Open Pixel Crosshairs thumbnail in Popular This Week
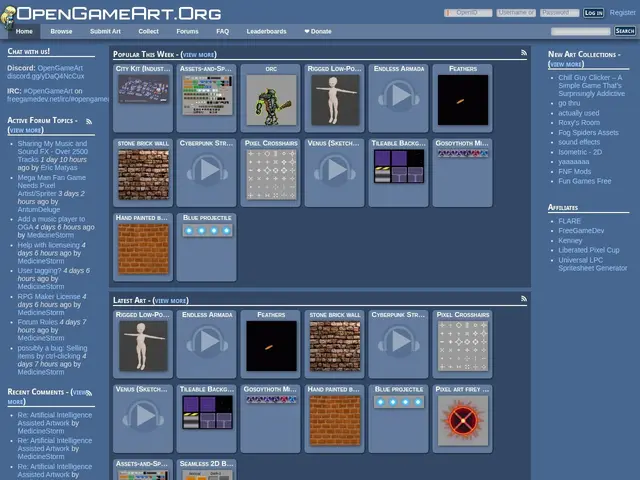The image size is (640, 480). pos(271,175)
